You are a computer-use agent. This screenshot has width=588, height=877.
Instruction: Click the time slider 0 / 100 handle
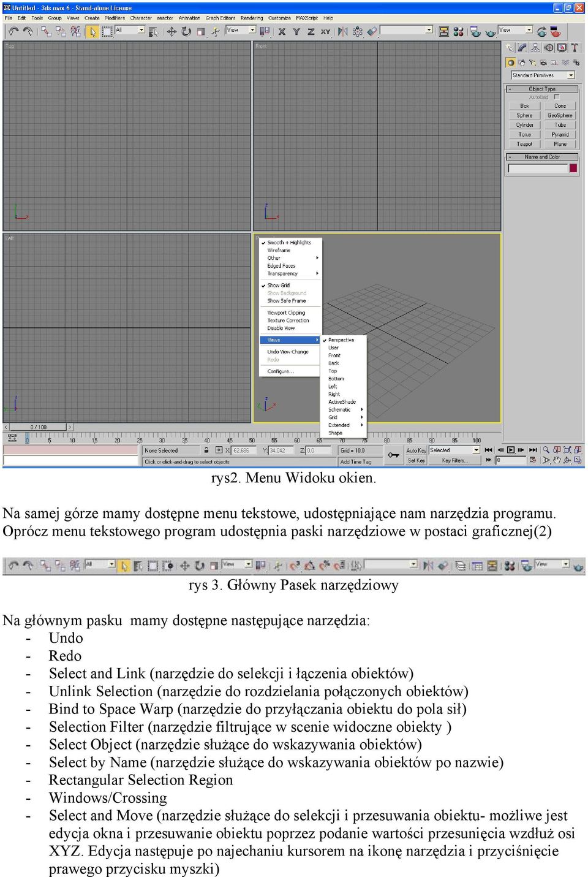point(39,427)
